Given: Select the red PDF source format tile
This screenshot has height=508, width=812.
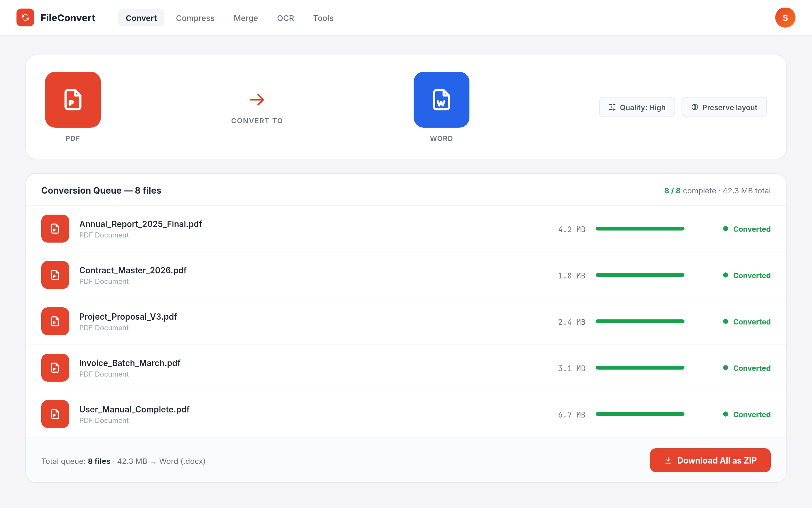Looking at the screenshot, I should pyautogui.click(x=73, y=99).
